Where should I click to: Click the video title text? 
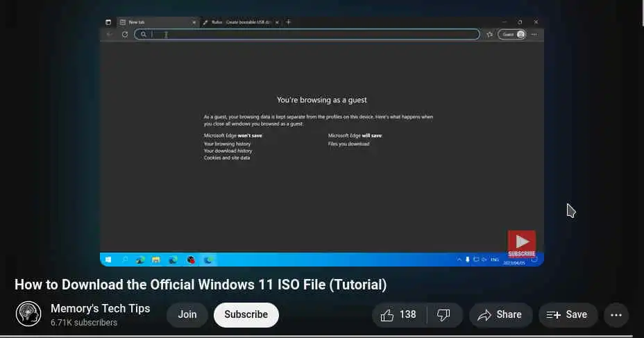(x=201, y=285)
